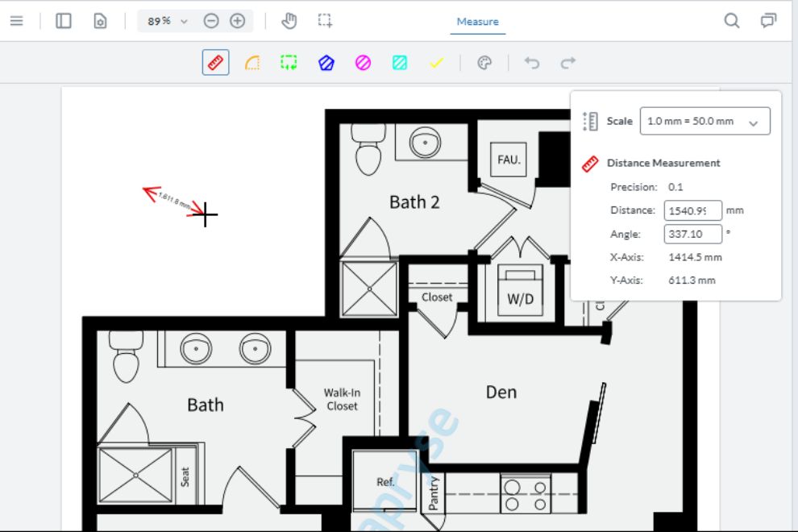798x532 pixels.
Task: Click the Y-Axis value 611.3 mm
Action: tap(692, 280)
